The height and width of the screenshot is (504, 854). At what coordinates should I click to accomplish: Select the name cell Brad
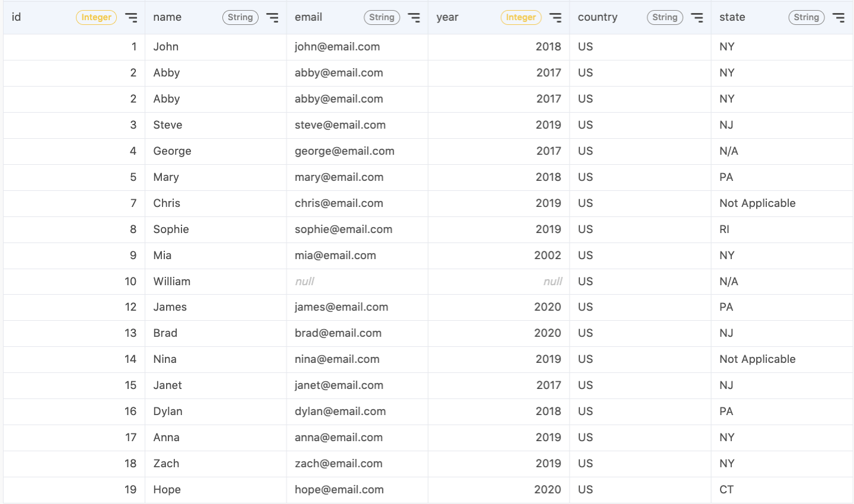216,333
